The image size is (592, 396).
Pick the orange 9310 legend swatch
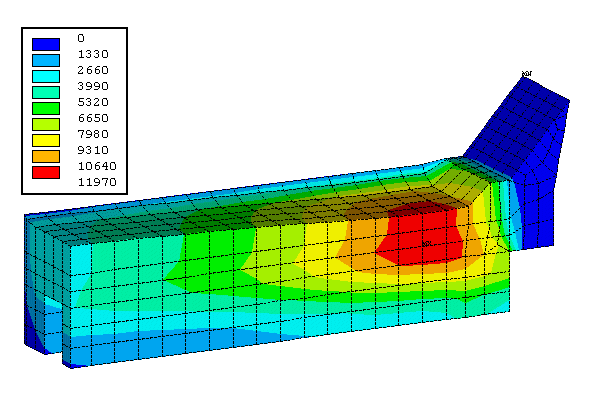click(46, 156)
